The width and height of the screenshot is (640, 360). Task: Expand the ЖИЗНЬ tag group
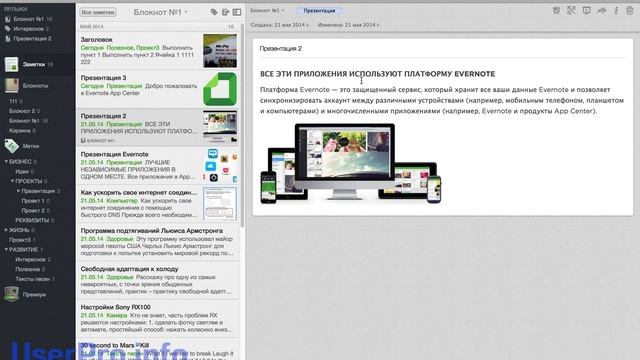(x=6, y=230)
